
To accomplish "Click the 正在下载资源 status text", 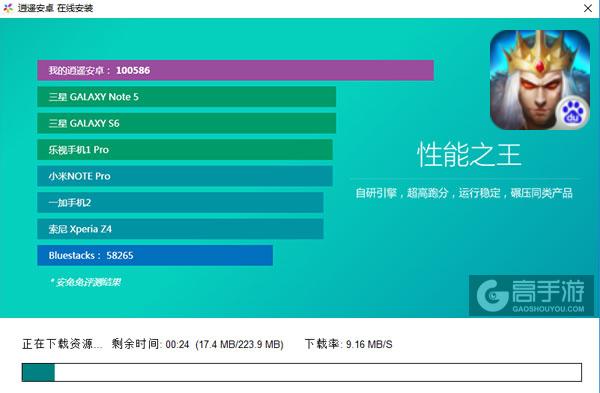I will (62, 344).
